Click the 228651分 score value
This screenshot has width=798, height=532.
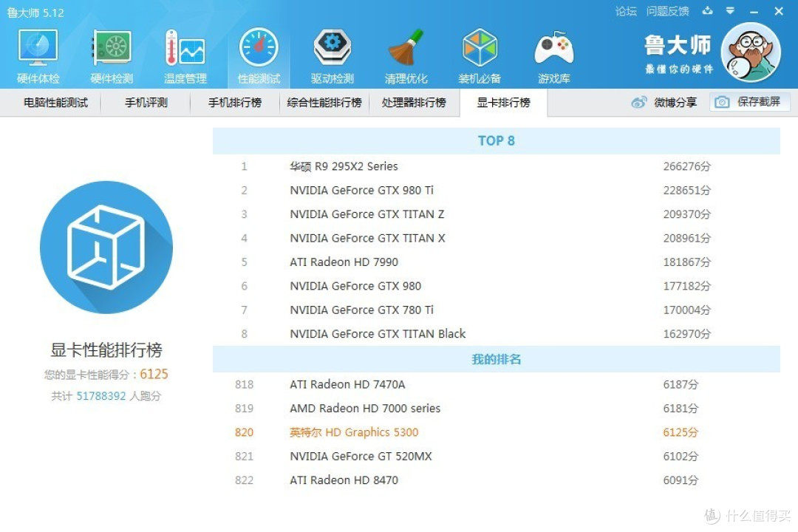pyautogui.click(x=686, y=191)
